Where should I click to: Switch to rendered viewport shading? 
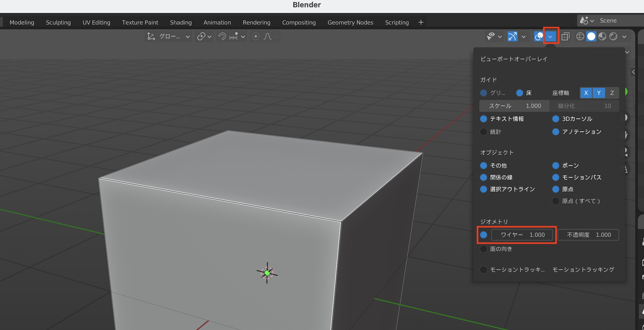point(613,37)
